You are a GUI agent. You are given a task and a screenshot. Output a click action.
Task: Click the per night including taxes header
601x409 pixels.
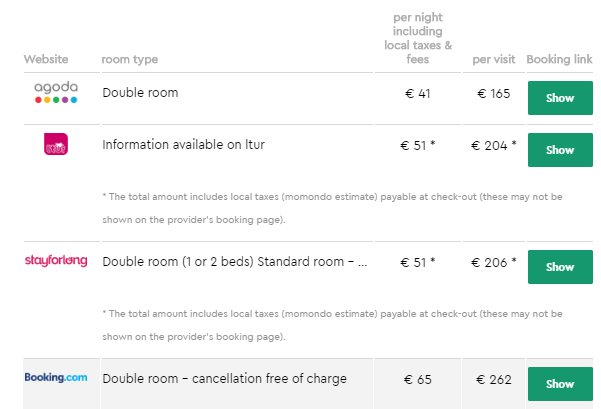(x=418, y=38)
